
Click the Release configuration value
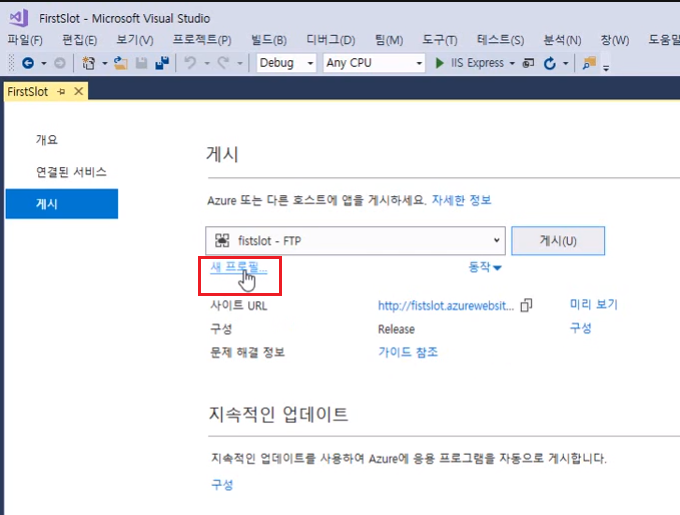click(x=396, y=329)
